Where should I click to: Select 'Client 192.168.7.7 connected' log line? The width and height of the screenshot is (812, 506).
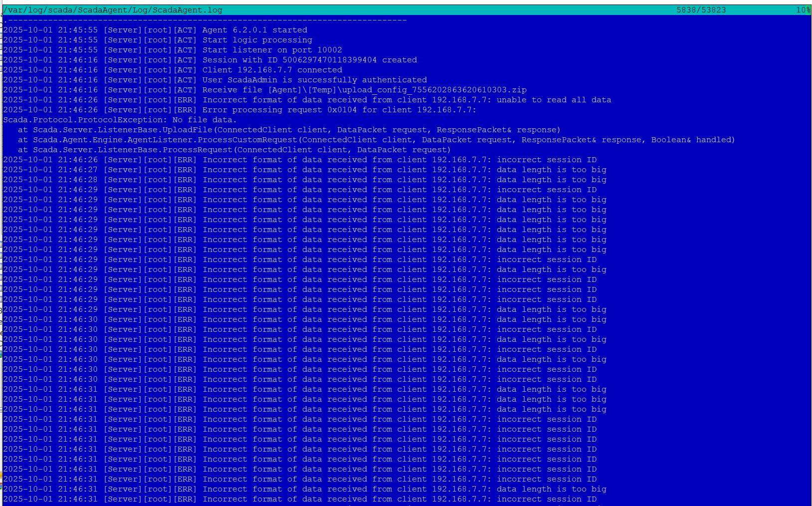(272, 70)
